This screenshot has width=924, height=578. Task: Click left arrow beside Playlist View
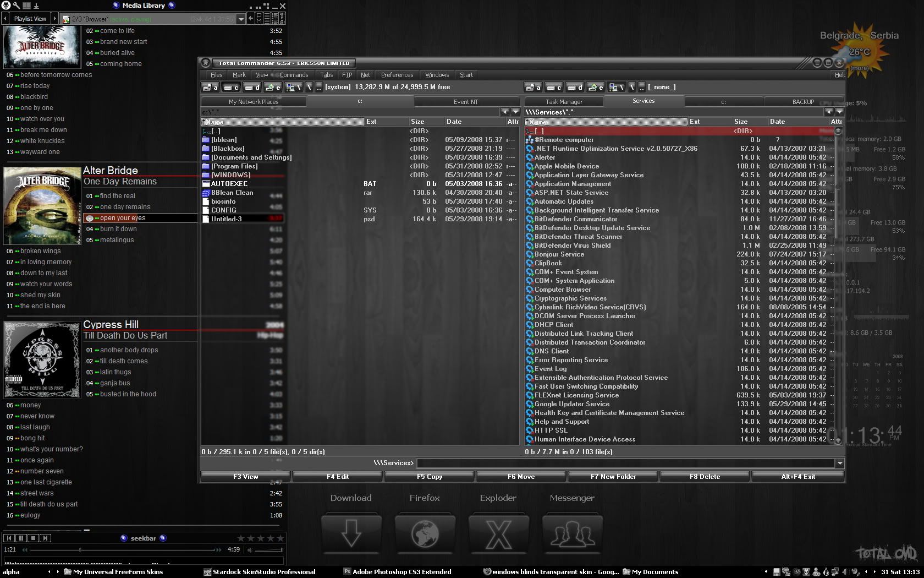tap(5, 19)
